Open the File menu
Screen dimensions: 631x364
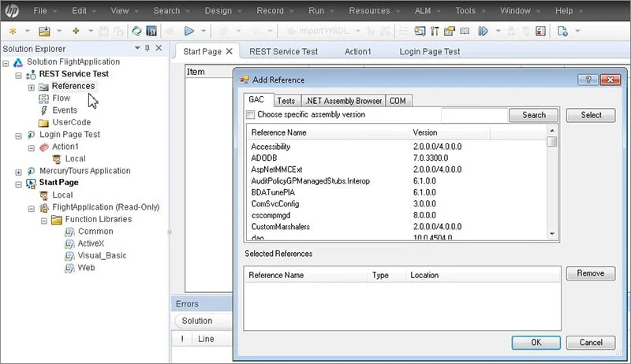(40, 11)
